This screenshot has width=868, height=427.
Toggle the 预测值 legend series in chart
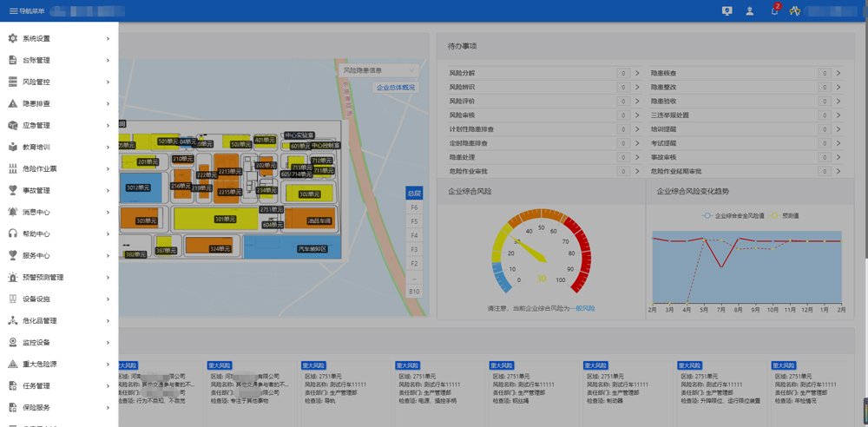(786, 215)
